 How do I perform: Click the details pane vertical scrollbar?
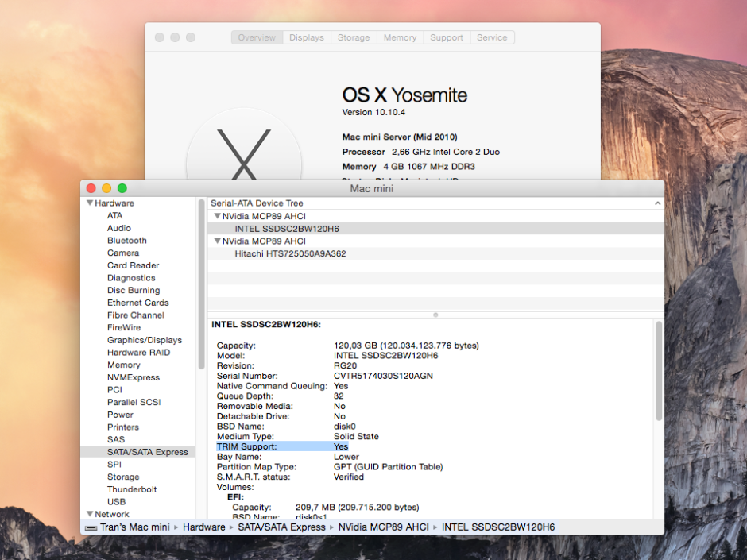[x=659, y=370]
